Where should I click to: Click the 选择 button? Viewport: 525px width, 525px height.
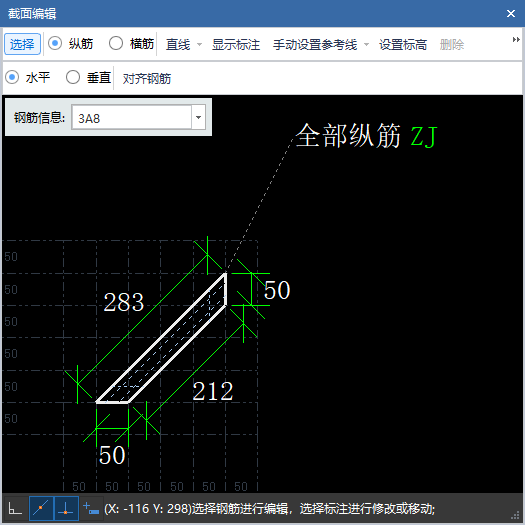[22, 44]
